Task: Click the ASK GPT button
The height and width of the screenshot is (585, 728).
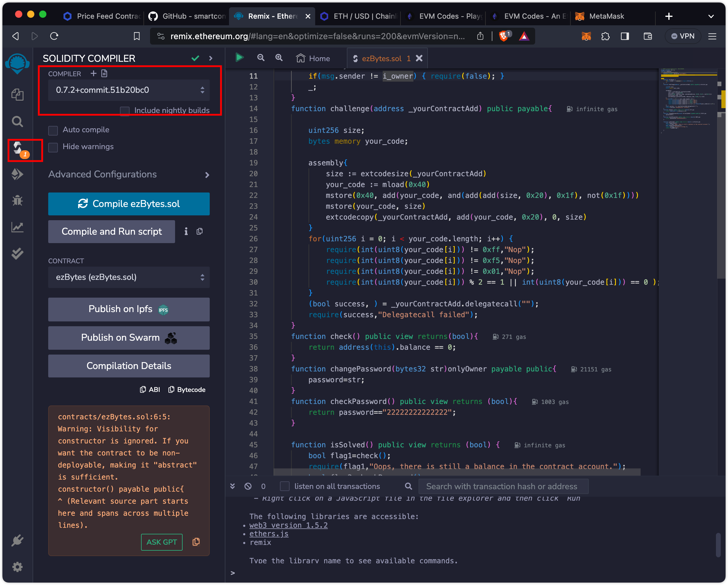Action: (x=162, y=542)
